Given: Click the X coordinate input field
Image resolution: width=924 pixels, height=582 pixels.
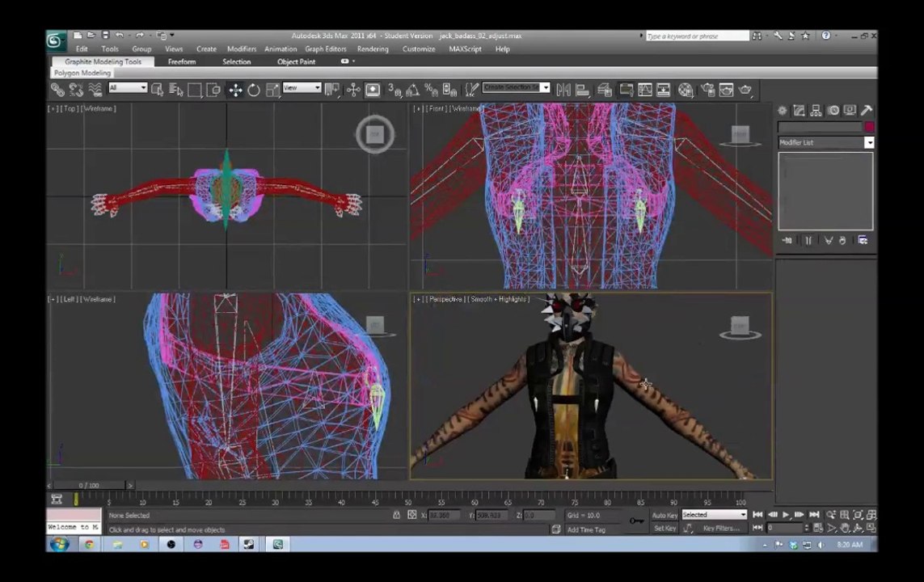Looking at the screenshot, I should click(x=445, y=516).
